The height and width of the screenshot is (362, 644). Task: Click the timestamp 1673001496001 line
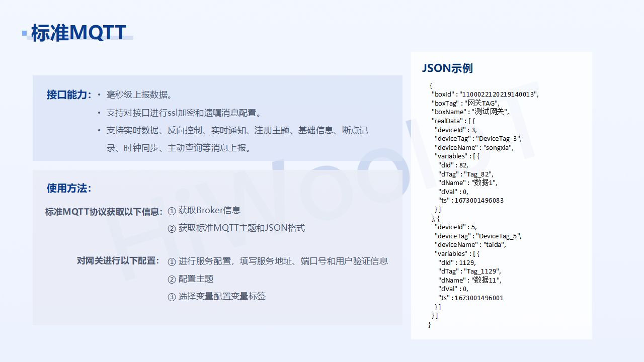pos(471,298)
